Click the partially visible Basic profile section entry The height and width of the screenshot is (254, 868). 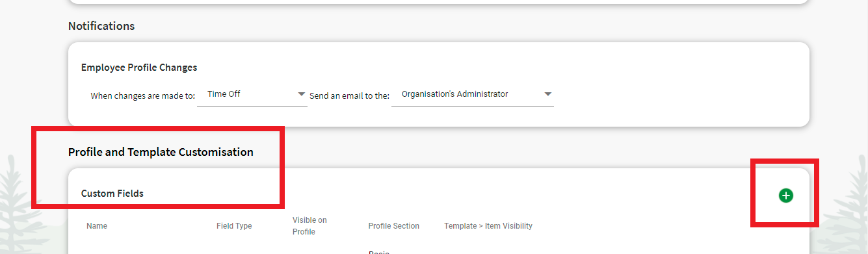(x=378, y=252)
